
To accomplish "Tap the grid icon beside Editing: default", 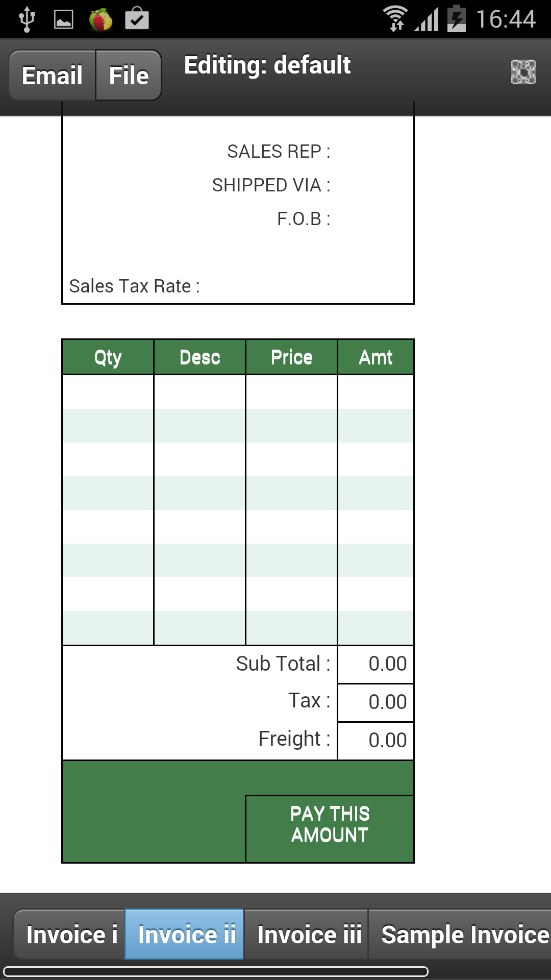I will coord(523,72).
